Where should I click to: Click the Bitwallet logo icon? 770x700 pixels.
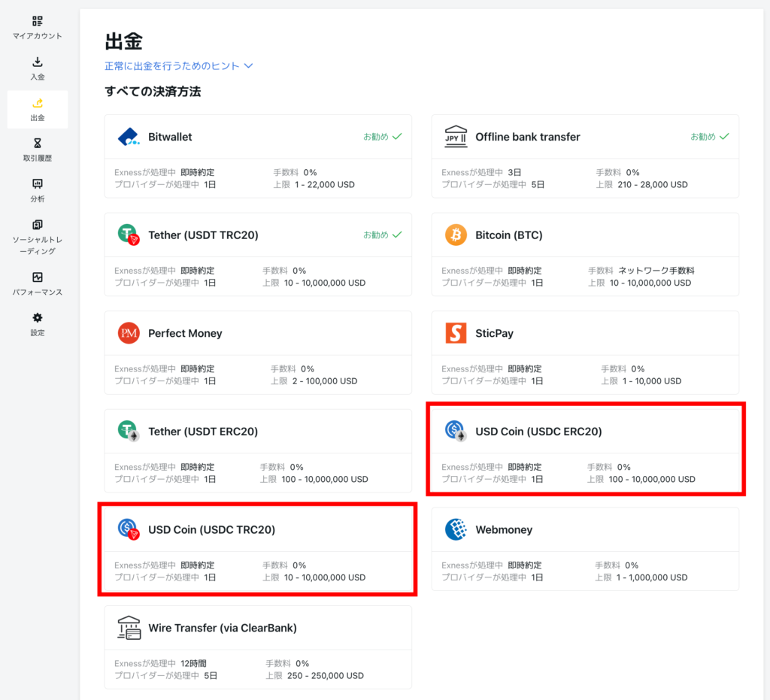click(129, 136)
